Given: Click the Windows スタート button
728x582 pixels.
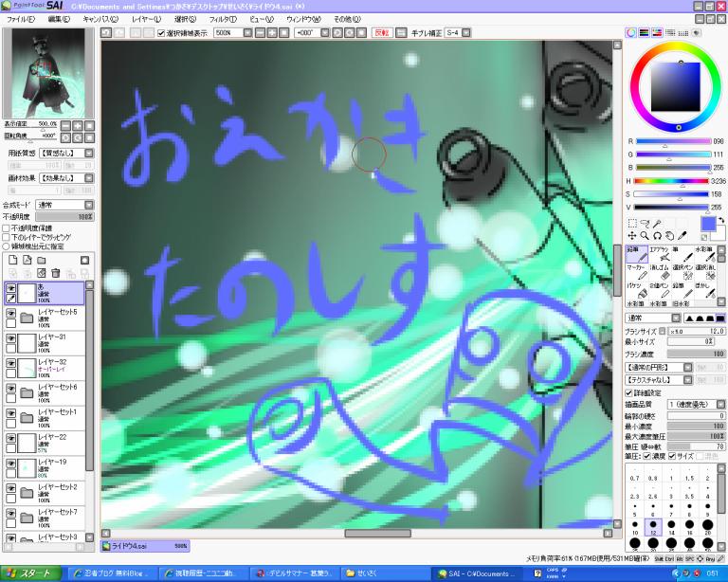Looking at the screenshot, I should pyautogui.click(x=30, y=573).
